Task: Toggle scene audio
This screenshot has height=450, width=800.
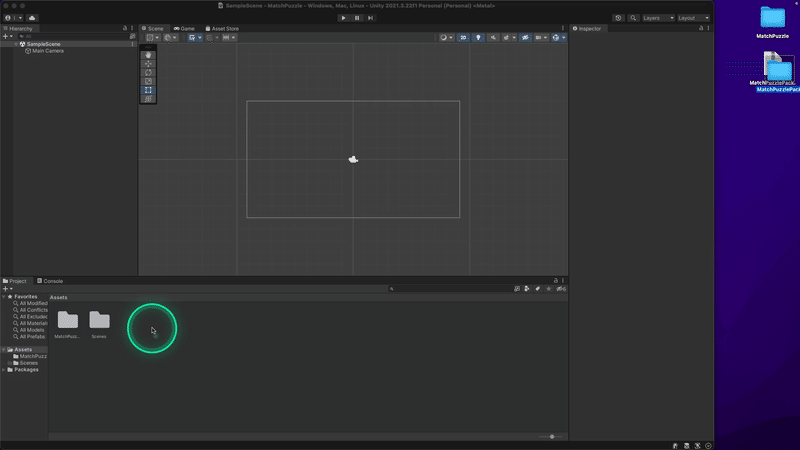Action: point(493,37)
